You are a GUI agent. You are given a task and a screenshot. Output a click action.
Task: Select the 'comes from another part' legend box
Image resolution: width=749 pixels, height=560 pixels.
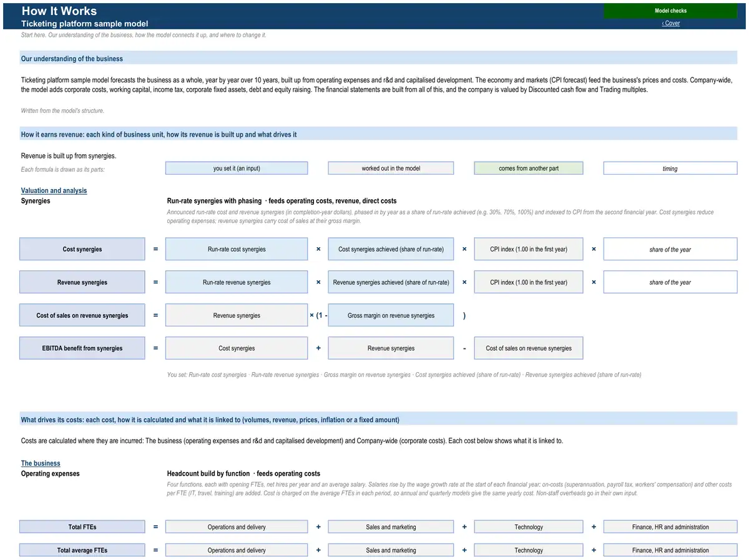529,169
